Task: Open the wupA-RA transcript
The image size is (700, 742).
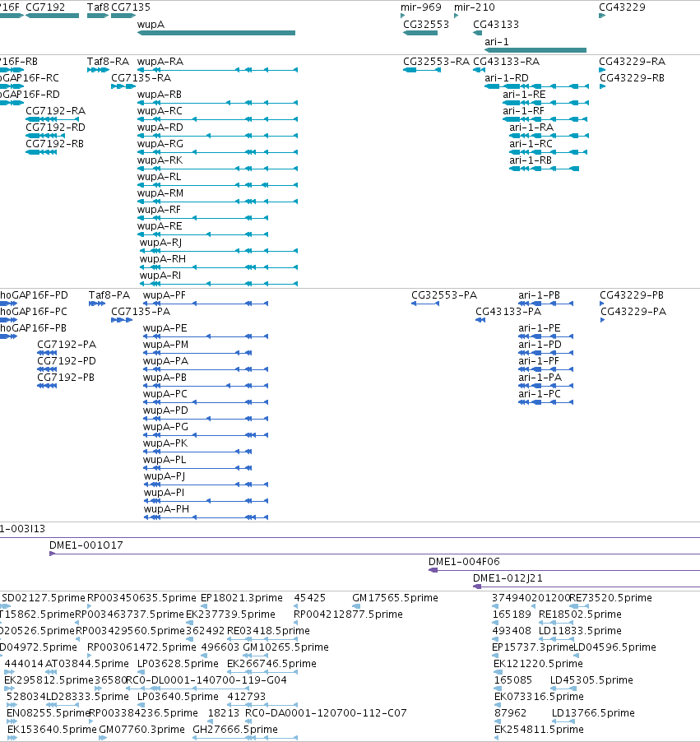Action: click(x=160, y=62)
